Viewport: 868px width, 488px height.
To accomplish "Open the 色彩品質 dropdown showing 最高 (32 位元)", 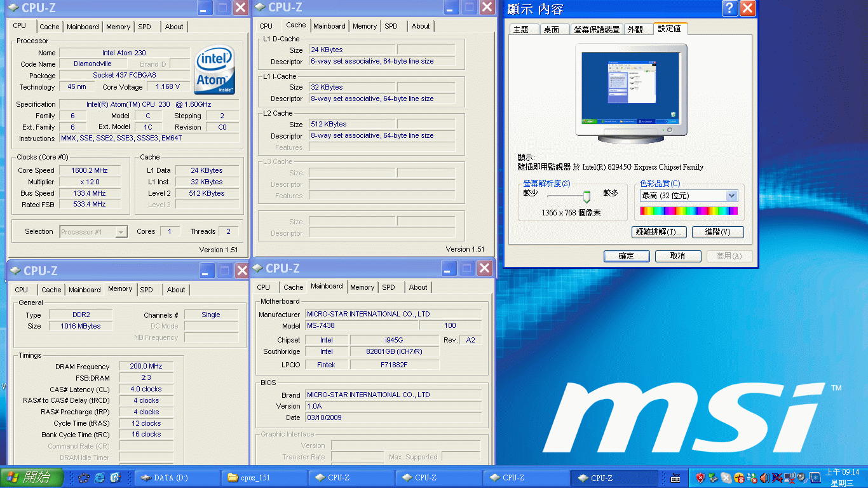I will [689, 196].
